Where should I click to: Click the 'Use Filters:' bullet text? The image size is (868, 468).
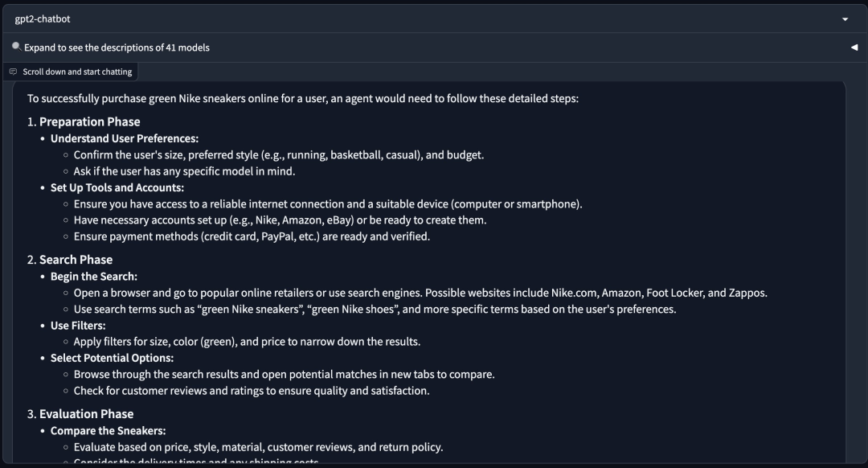78,326
